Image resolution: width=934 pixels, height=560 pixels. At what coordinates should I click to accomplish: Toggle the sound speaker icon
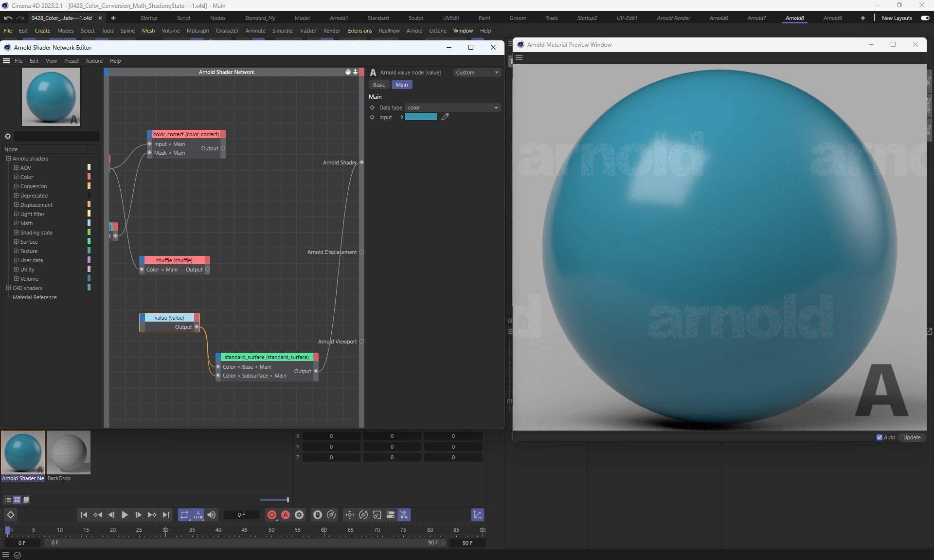point(212,515)
